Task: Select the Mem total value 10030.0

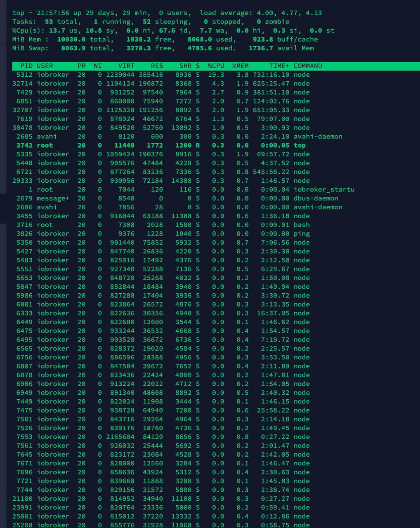Action: [x=71, y=39]
